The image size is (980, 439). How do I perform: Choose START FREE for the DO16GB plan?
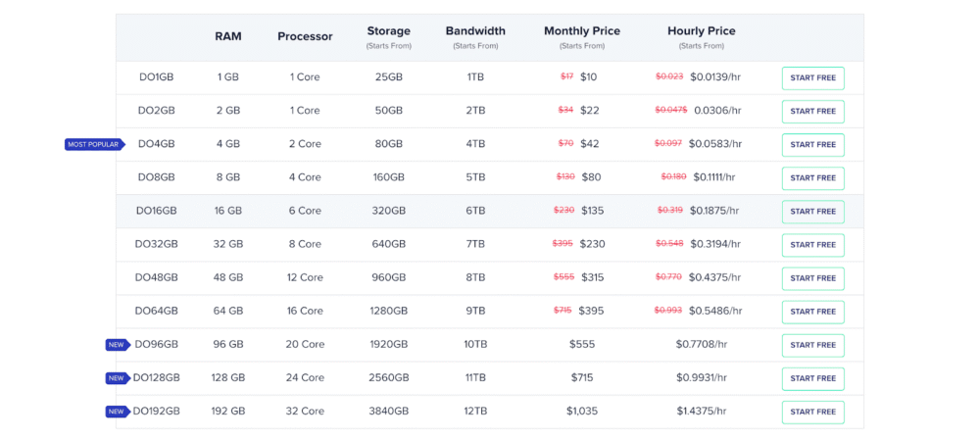812,212
